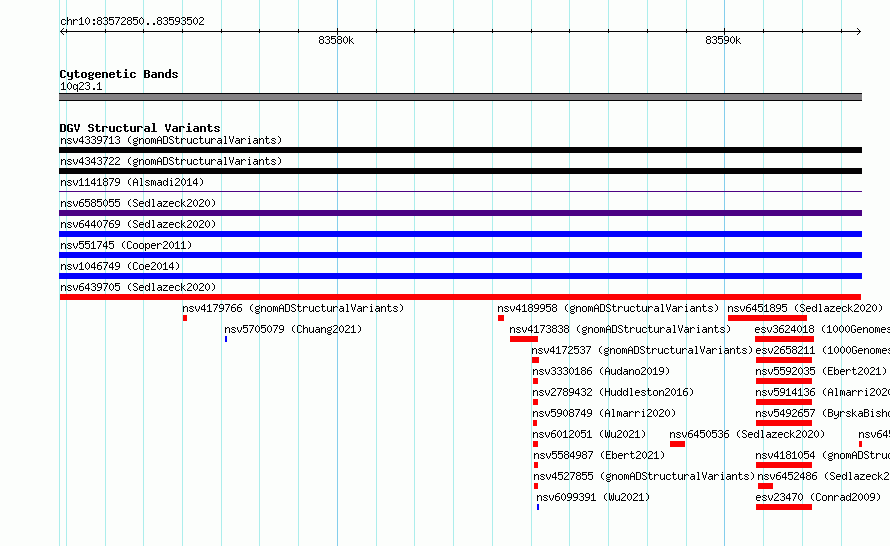Click the chr10:83572850..83593502 coordinate label
890x546 pixels.
[x=132, y=22]
